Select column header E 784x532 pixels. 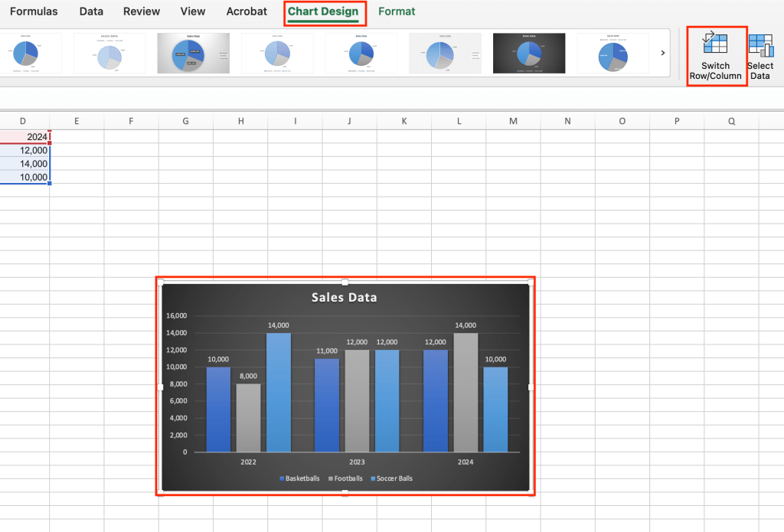point(77,121)
